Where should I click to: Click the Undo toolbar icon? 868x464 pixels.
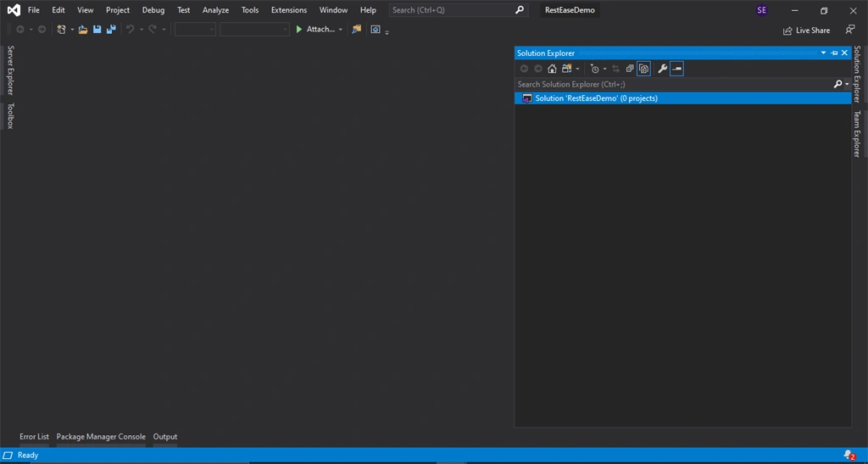tap(130, 30)
